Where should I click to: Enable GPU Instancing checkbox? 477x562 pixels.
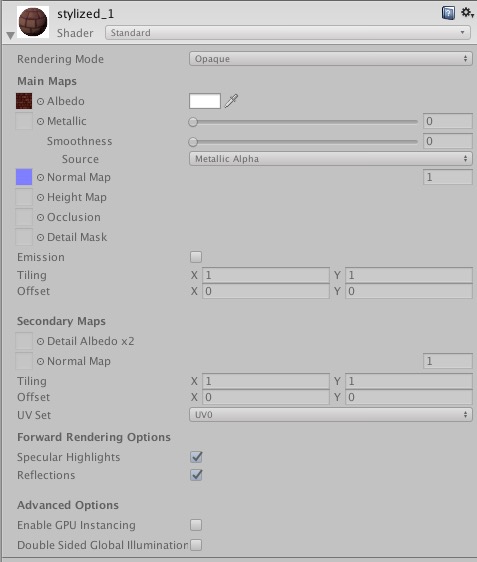pyautogui.click(x=196, y=525)
